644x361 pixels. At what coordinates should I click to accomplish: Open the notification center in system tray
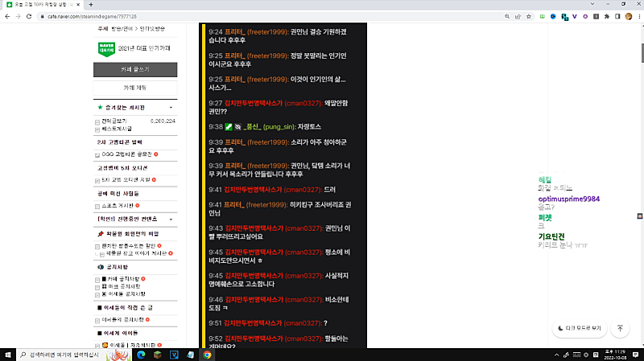tap(636, 355)
